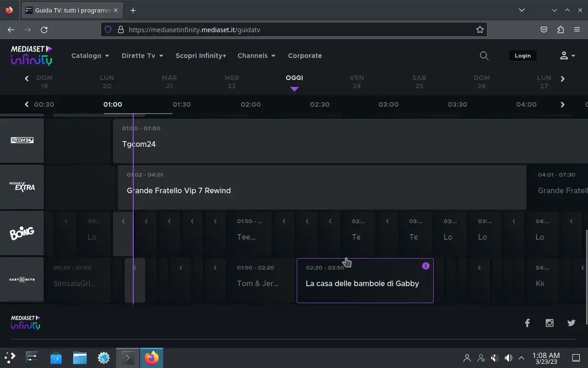Image resolution: width=588 pixels, height=368 pixels.
Task: Click the padlock site information icon
Action: 121,29
